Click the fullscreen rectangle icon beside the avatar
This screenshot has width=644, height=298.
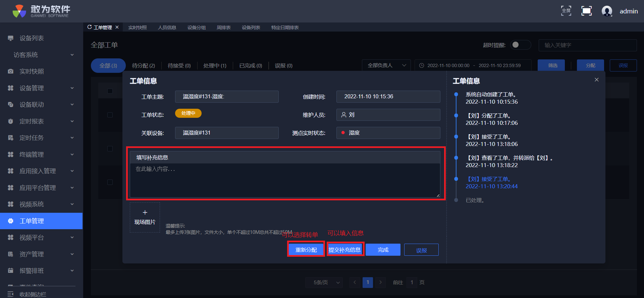click(x=586, y=11)
